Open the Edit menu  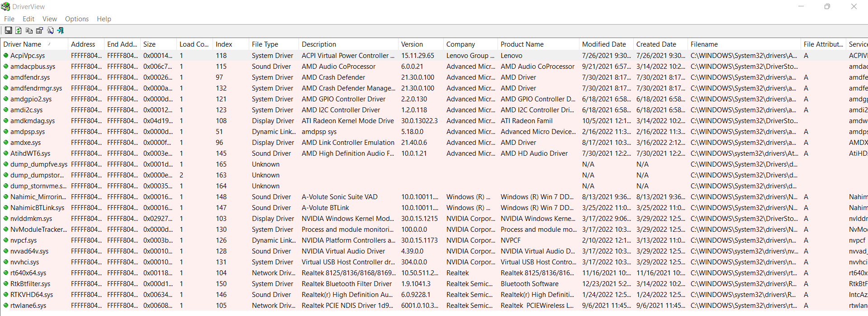coord(28,19)
